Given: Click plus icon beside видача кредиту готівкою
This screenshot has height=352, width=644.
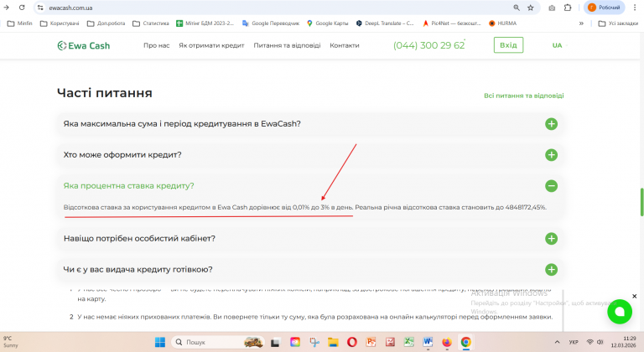Looking at the screenshot, I should (551, 269).
